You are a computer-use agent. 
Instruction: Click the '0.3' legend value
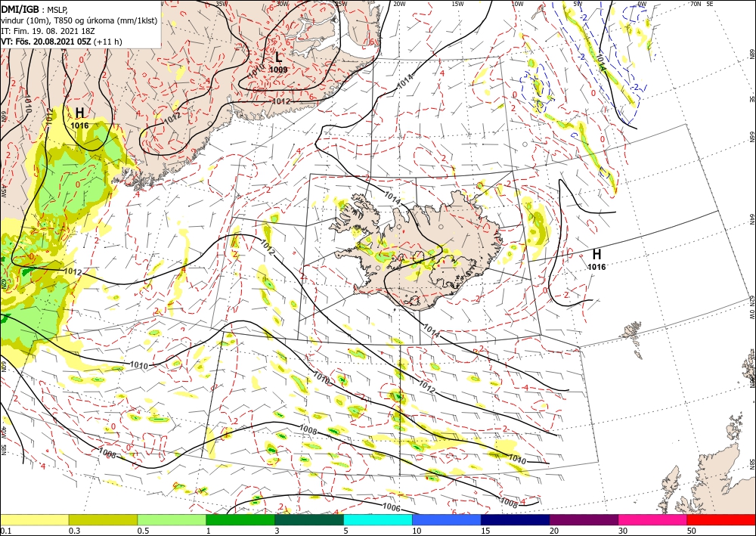pyautogui.click(x=74, y=531)
